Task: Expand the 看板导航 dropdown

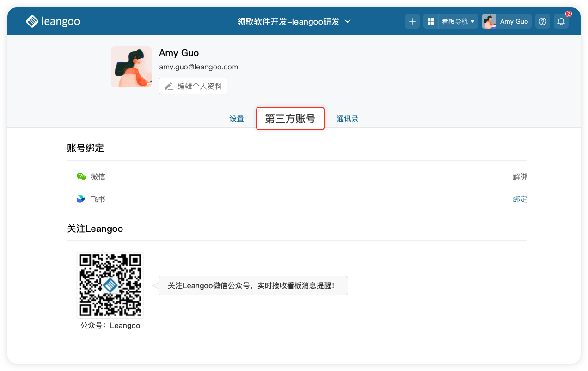Action: (458, 21)
